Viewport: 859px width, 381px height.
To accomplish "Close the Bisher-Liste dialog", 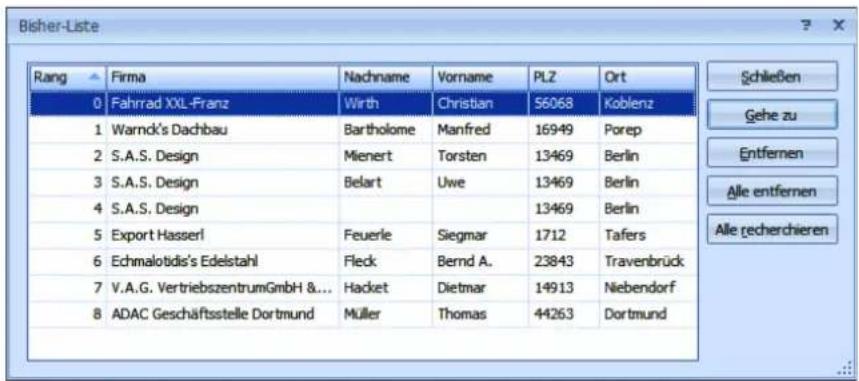I will 838,25.
